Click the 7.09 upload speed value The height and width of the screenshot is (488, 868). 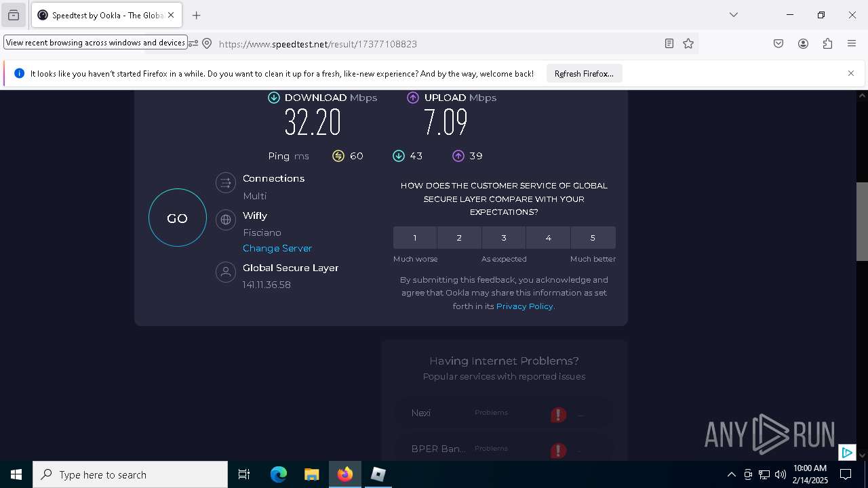coord(446,123)
